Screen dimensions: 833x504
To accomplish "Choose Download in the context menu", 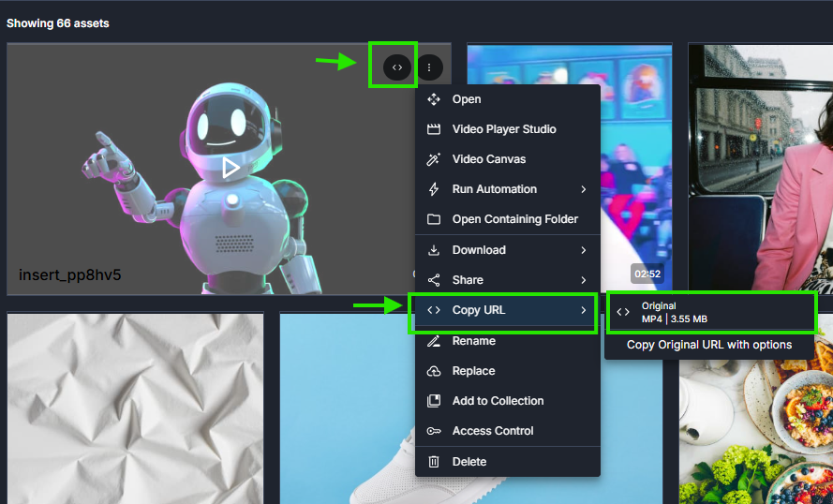I will 507,250.
